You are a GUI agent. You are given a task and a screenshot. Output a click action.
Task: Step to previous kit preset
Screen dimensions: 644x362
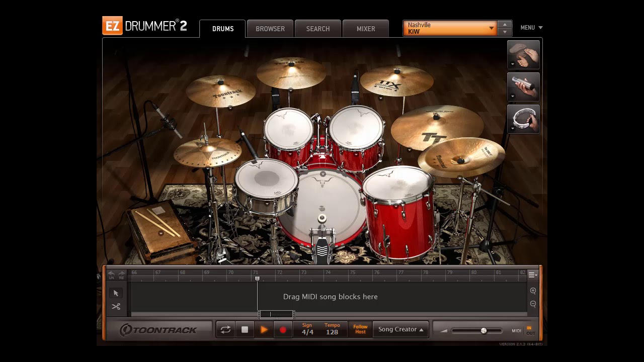point(505,25)
